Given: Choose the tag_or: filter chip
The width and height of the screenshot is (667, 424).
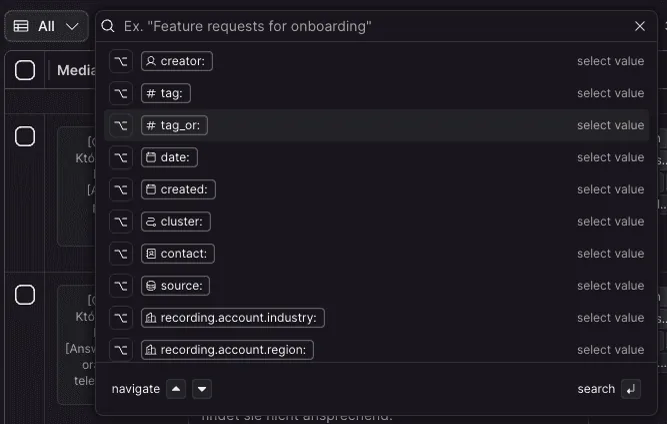Looking at the screenshot, I should 174,125.
